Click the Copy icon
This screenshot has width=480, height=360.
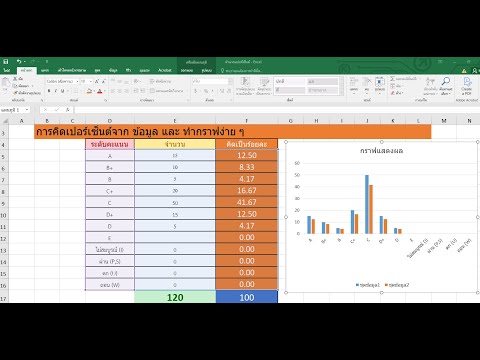click(15, 86)
